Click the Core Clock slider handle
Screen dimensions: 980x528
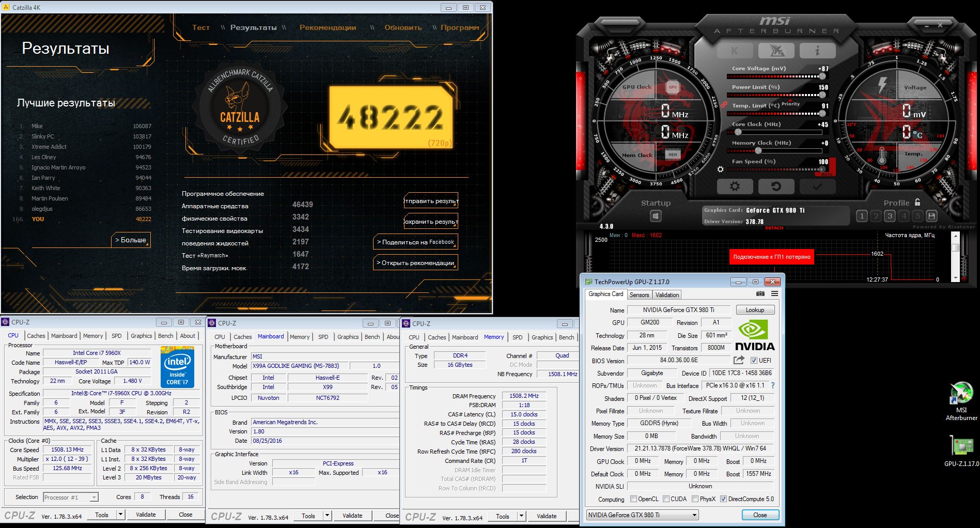[738, 132]
